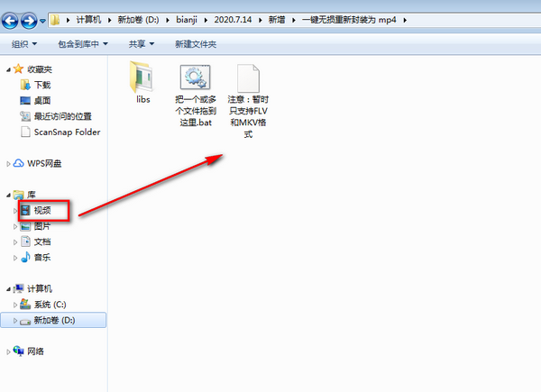
Task: Click the 最近访问的位置 icon
Action: tap(25, 116)
